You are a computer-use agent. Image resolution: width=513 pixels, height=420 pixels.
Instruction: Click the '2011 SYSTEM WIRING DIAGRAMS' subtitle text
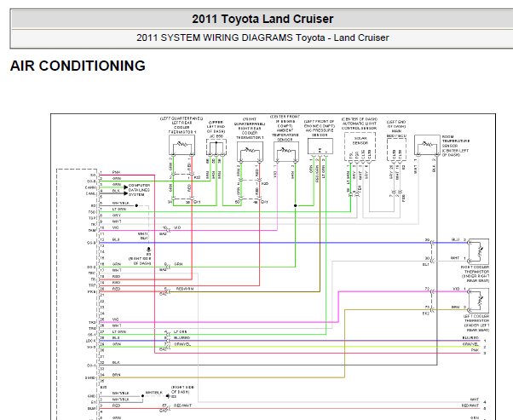(x=214, y=37)
